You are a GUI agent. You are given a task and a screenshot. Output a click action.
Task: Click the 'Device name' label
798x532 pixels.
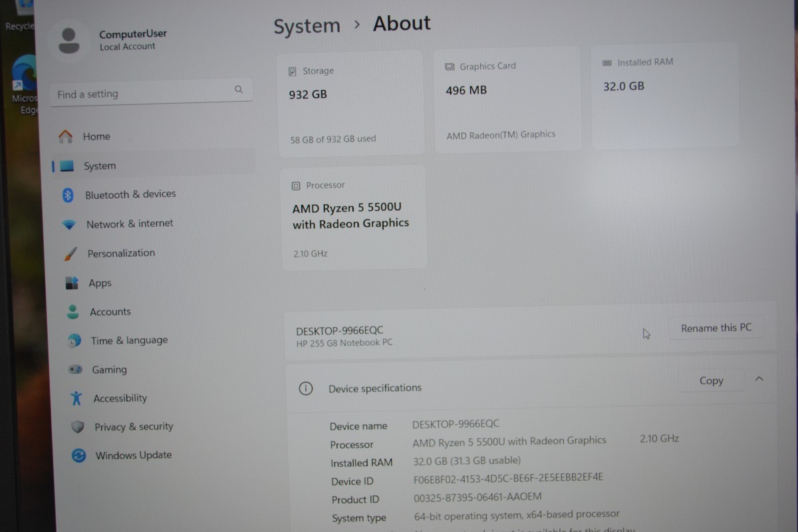click(x=358, y=426)
